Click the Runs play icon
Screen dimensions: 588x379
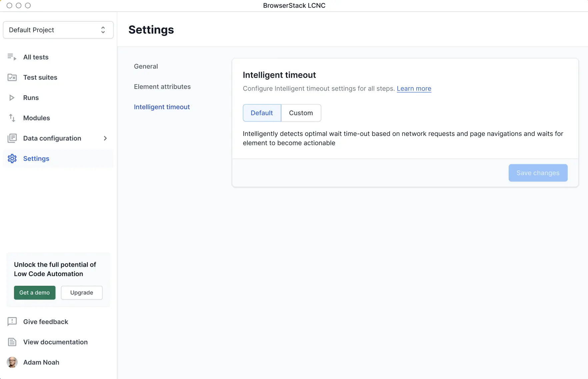coord(12,98)
